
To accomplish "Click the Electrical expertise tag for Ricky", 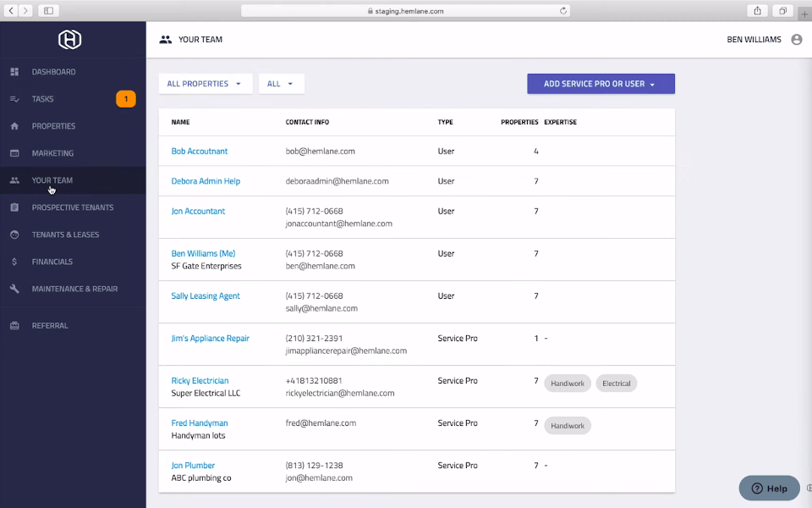I will click(617, 384).
